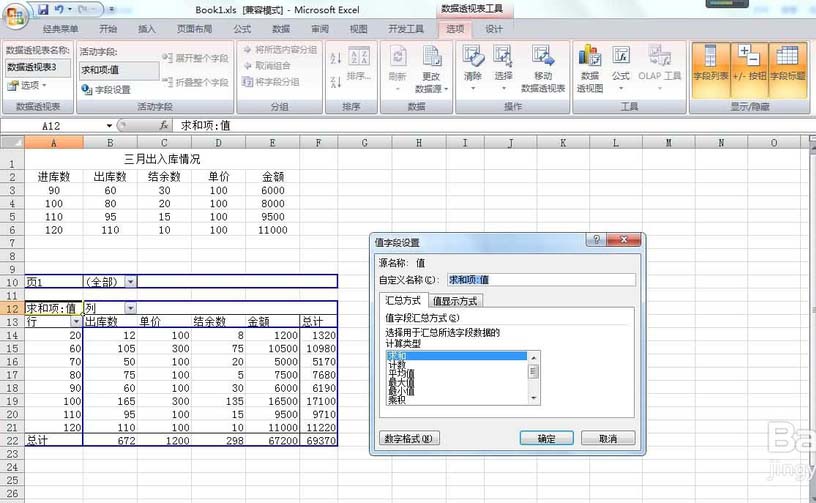Click 将字段分组 group field
The height and width of the screenshot is (503, 816).
pos(271,82)
